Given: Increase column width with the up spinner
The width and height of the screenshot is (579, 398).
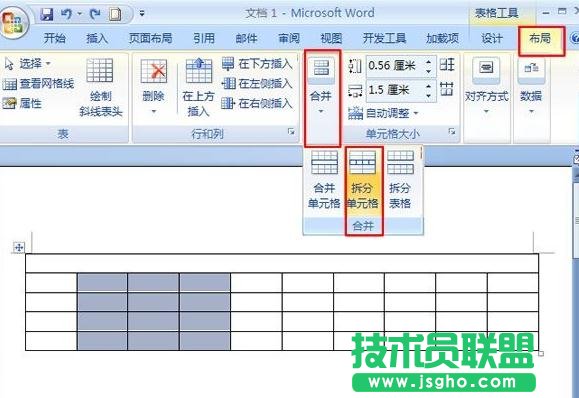Looking at the screenshot, I should [x=429, y=86].
